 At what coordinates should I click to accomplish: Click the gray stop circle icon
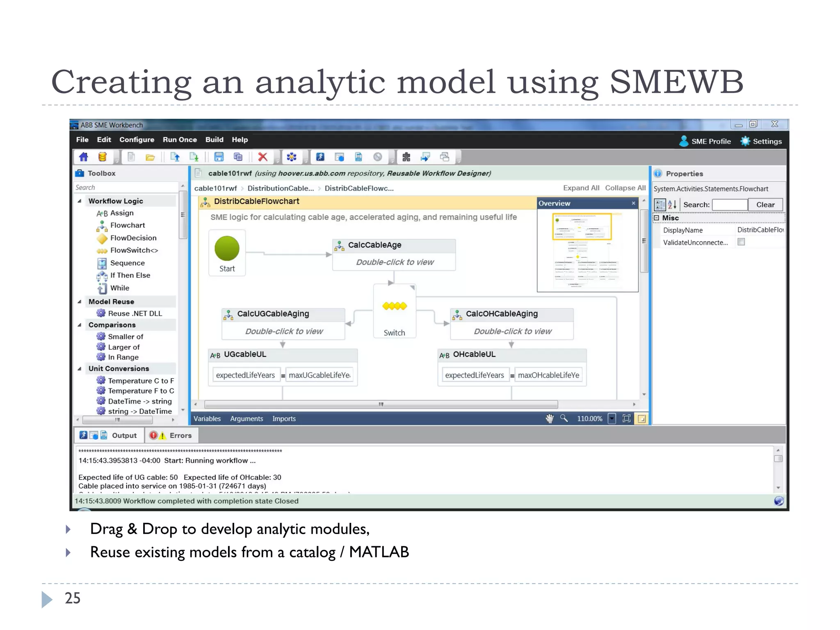click(378, 157)
